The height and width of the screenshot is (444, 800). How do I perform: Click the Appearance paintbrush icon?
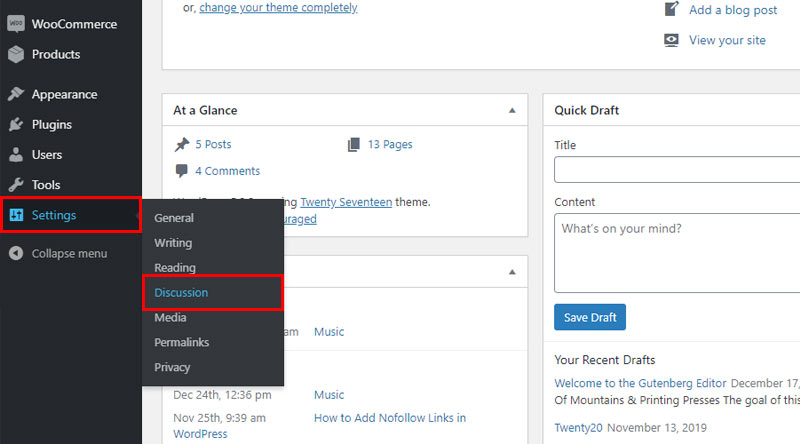[x=16, y=94]
